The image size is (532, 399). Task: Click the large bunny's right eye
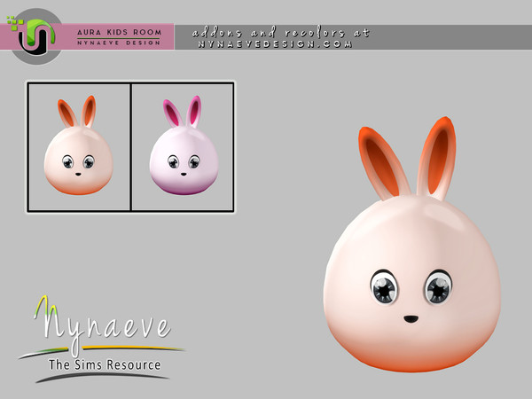(437, 287)
